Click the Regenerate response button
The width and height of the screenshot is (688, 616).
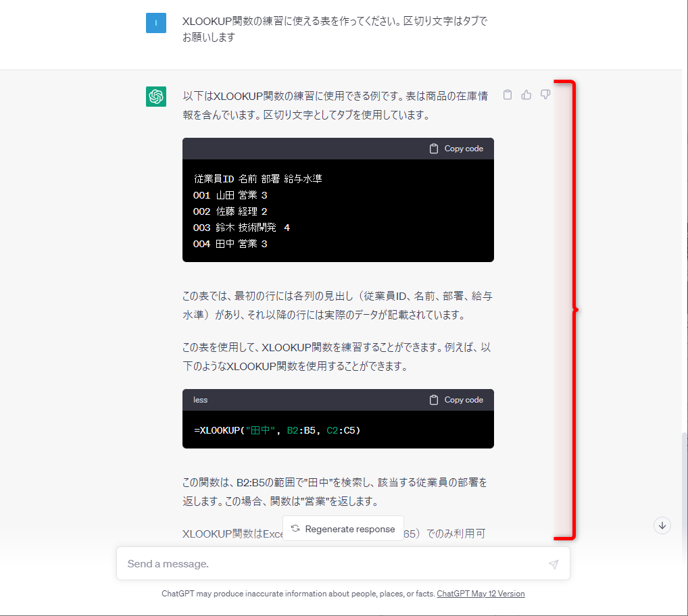343,529
